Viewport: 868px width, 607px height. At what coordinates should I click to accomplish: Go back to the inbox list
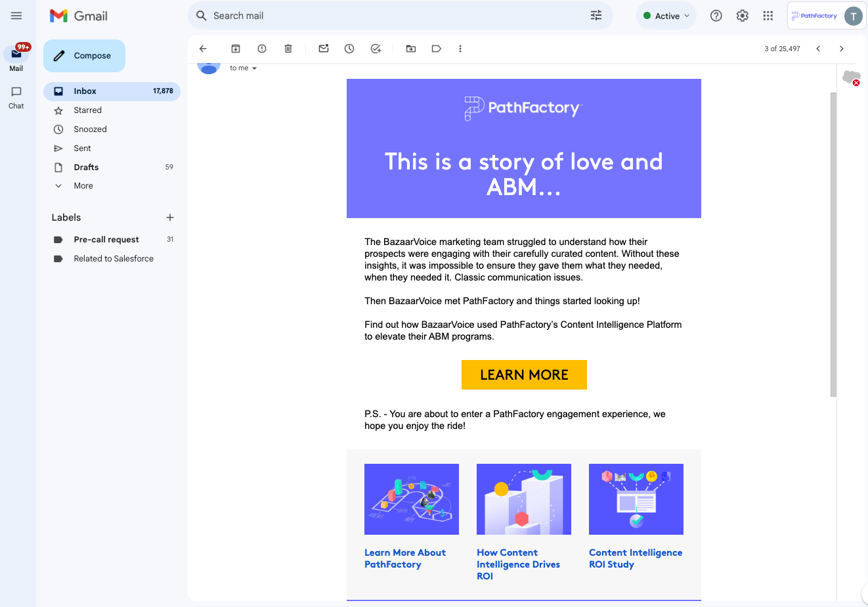(x=203, y=49)
